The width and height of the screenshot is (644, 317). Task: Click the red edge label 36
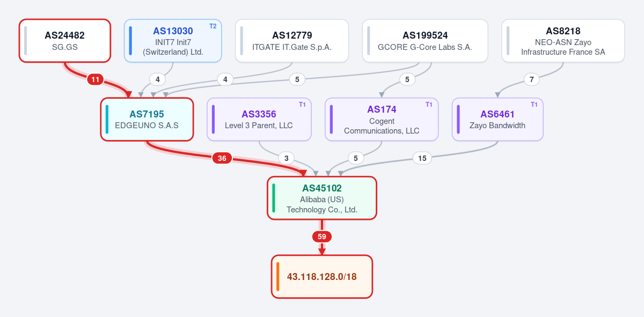222,158
